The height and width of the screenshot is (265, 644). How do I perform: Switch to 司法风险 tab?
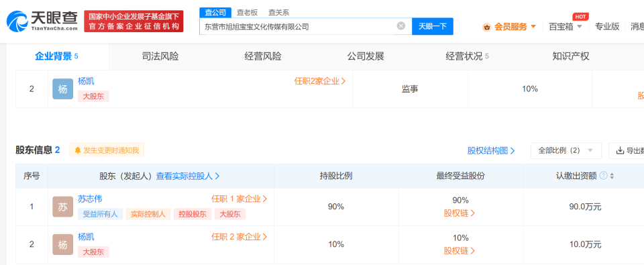coord(160,57)
